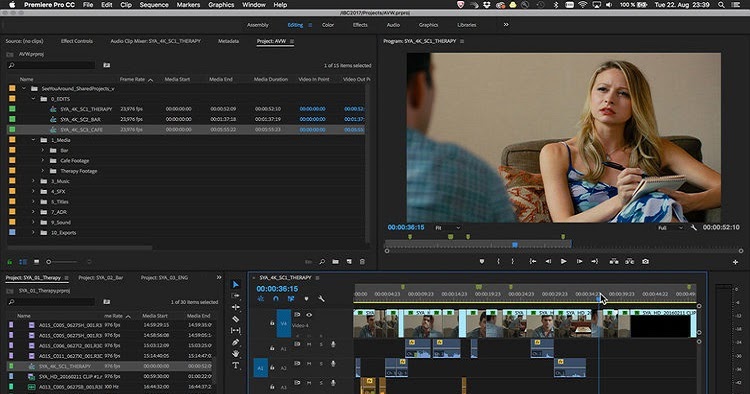The height and width of the screenshot is (394, 750).
Task: Expand the 10_Exports bin
Action: 33,233
